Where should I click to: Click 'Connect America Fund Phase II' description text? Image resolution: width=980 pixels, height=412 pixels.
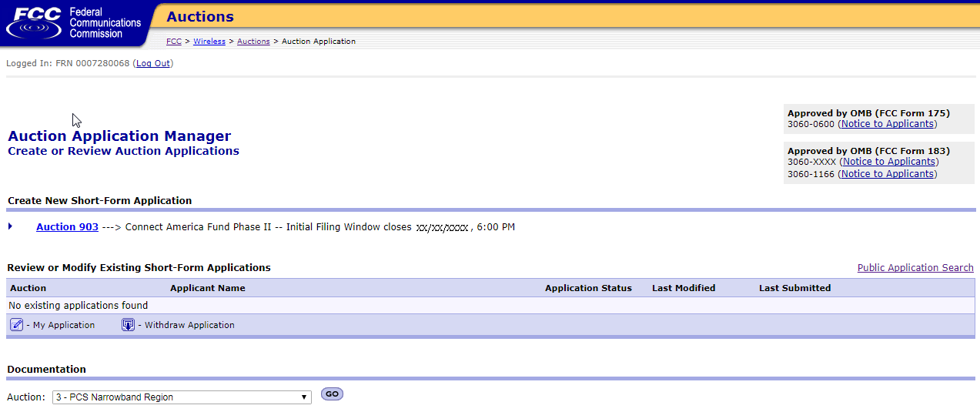coord(199,227)
